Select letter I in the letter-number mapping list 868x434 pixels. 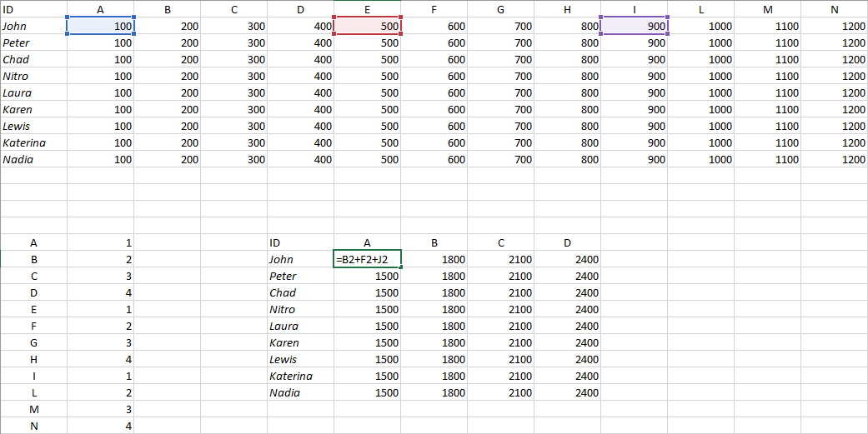[x=33, y=376]
